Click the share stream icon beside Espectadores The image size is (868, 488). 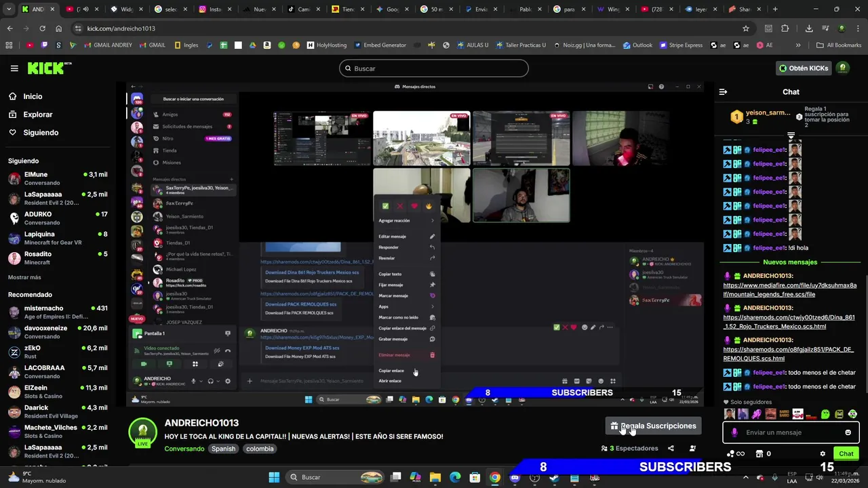[671, 448]
